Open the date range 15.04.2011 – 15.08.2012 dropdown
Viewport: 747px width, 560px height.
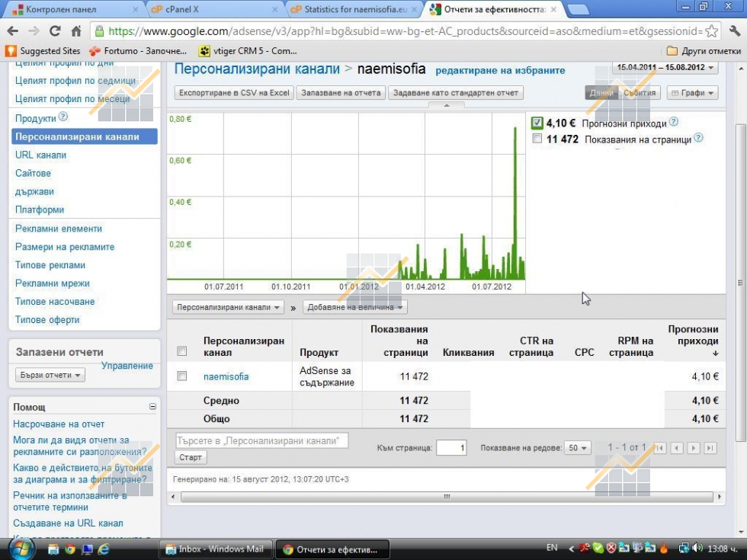pos(665,68)
